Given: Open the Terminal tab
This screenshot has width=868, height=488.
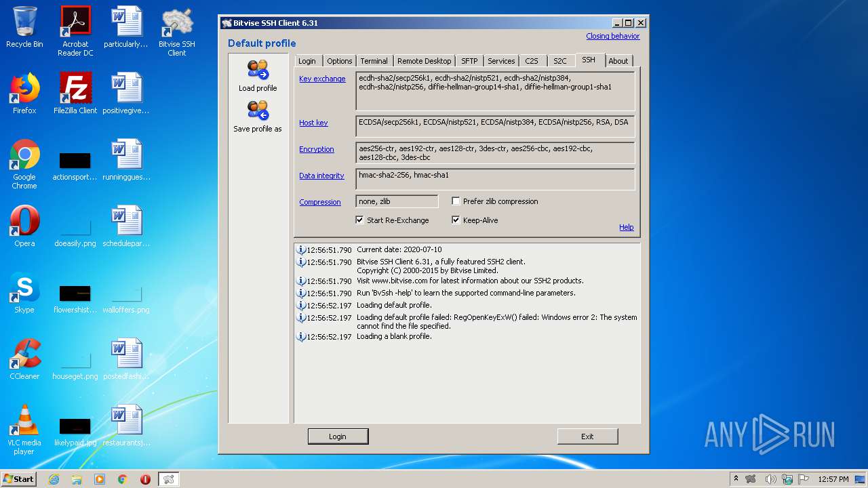Looking at the screenshot, I should [374, 61].
